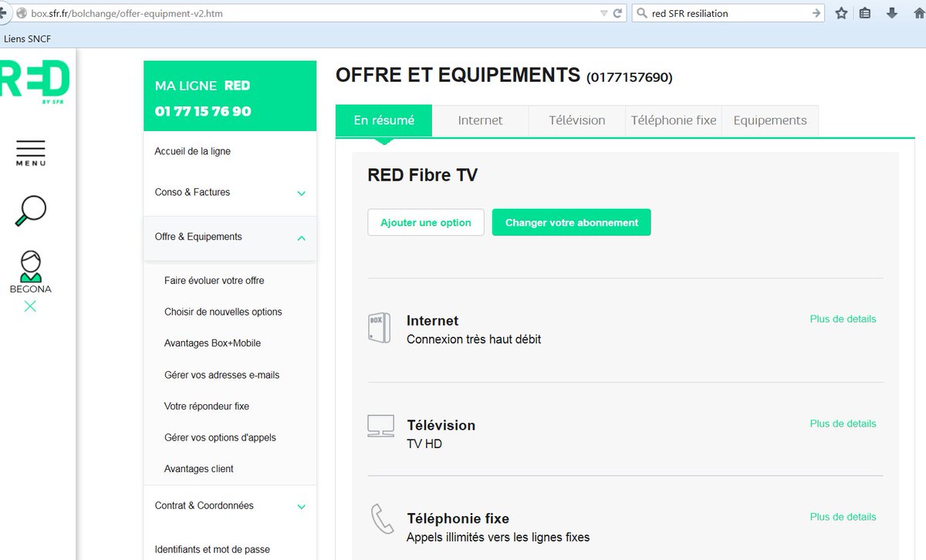Screen dimensions: 926x560
Task: Open the Téléphonie fixe tab
Action: click(674, 120)
